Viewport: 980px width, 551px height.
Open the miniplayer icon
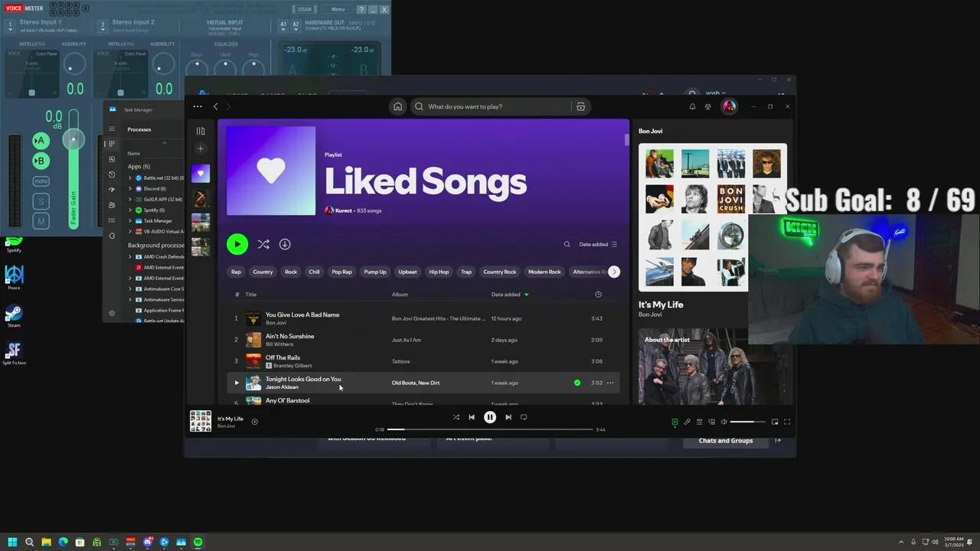coord(775,422)
